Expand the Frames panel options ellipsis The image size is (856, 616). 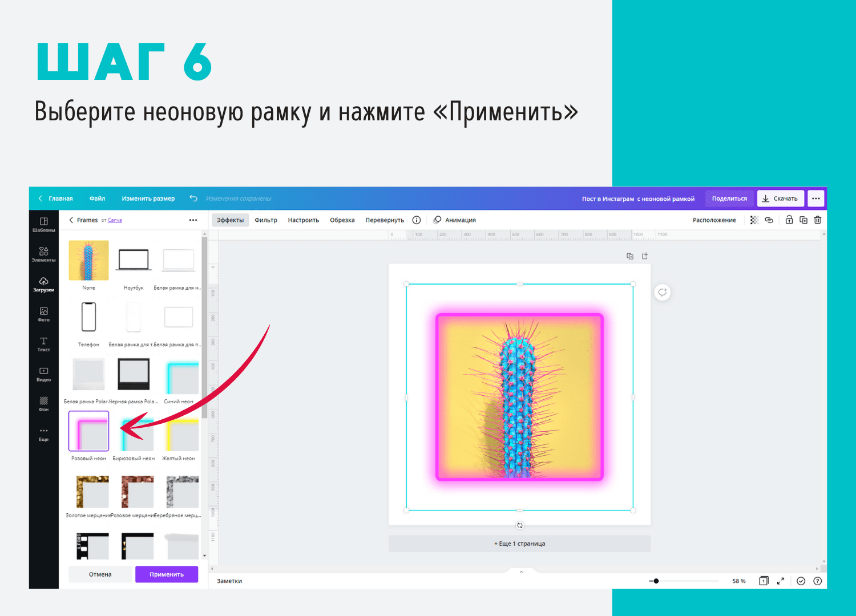pos(193,220)
